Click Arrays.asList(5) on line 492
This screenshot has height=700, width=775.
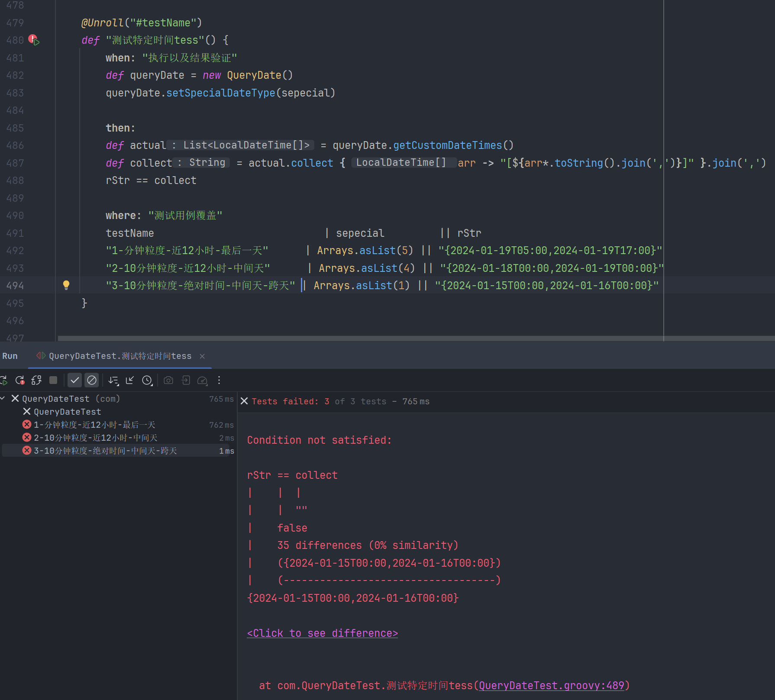(x=365, y=250)
